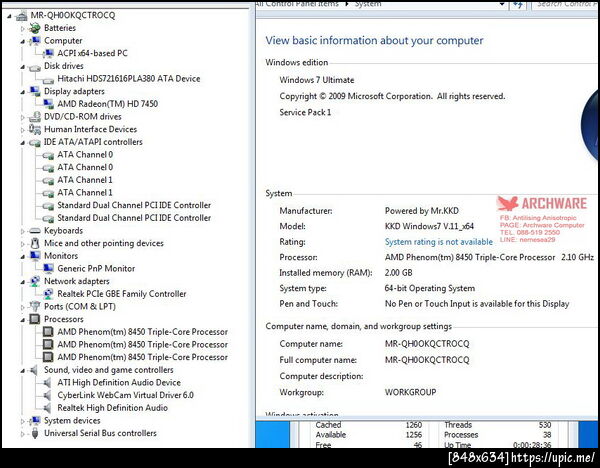Image resolution: width=600 pixels, height=468 pixels.
Task: Click the Human Interface Devices icon
Action: pyautogui.click(x=35, y=129)
